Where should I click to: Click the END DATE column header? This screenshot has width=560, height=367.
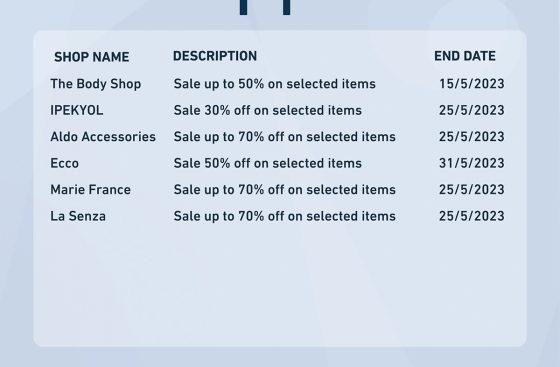[x=465, y=56]
